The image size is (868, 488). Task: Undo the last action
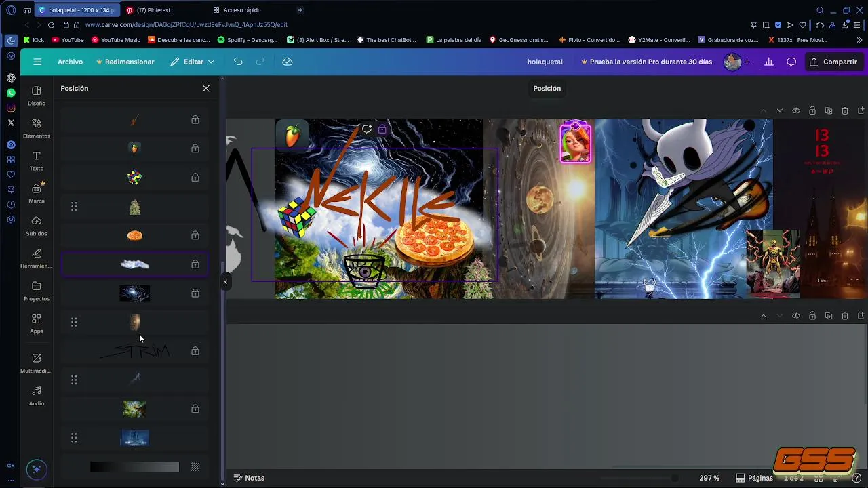coord(238,62)
